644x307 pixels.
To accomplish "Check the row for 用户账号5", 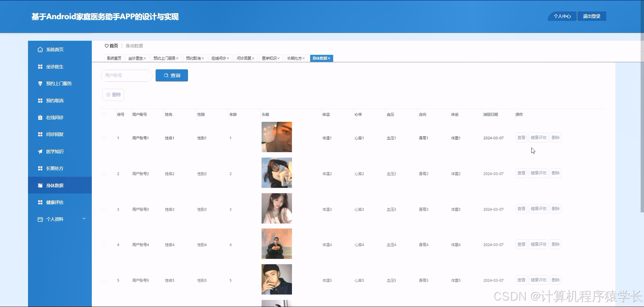I will pos(104,281).
